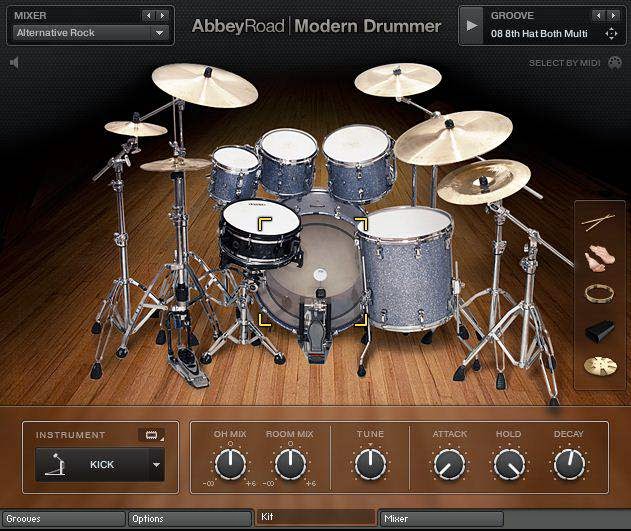This screenshot has width=631, height=531.
Task: Select the top-left crash cymbal
Action: tap(204, 85)
